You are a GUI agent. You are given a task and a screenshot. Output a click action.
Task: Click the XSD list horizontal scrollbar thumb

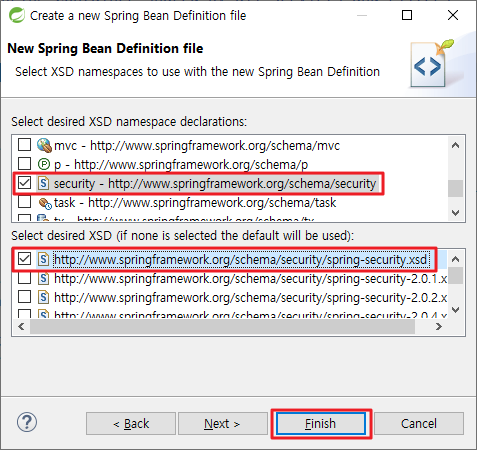[x=222, y=326]
